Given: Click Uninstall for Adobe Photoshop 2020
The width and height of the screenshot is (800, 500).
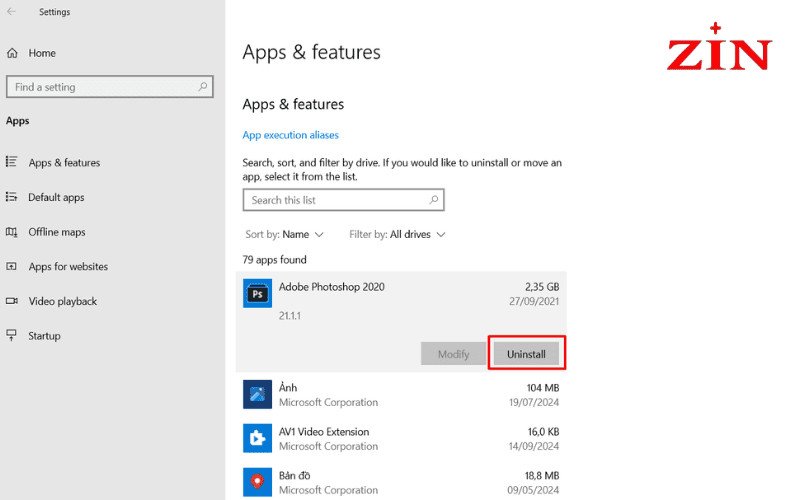Looking at the screenshot, I should (x=526, y=354).
